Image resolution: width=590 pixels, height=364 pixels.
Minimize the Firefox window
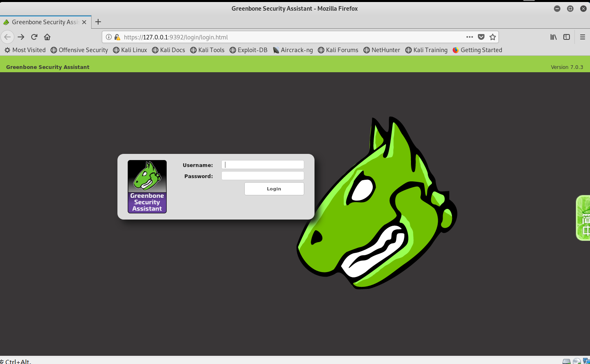pos(557,8)
